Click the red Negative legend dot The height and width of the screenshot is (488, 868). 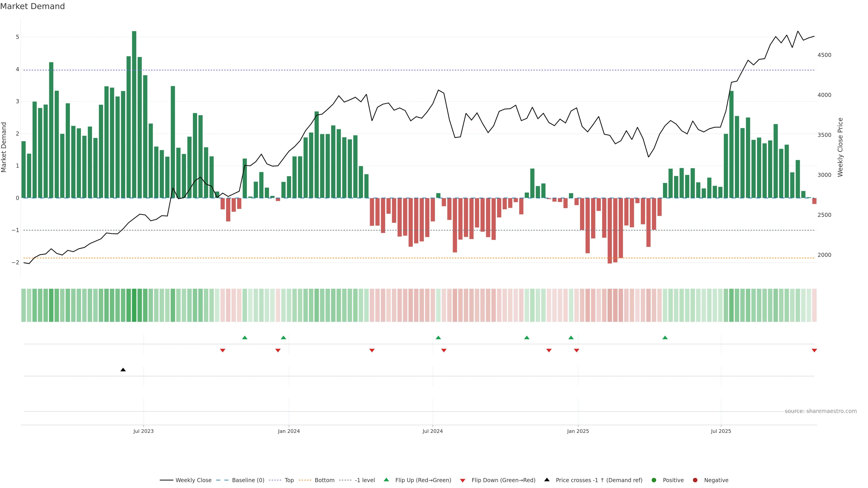coord(695,480)
